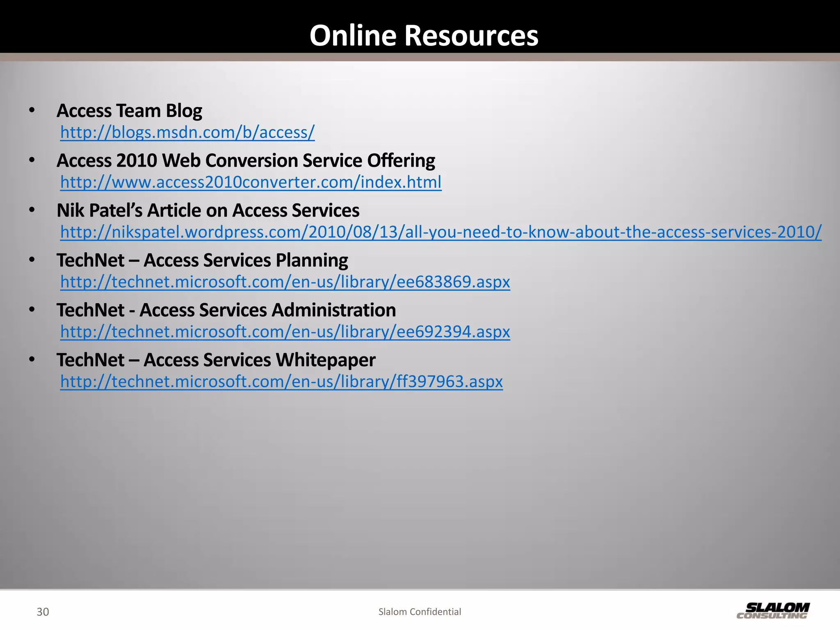Select 'Nik Patel's Article on Access Services' heading
Image resolution: width=840 pixels, height=630 pixels.
[208, 210]
